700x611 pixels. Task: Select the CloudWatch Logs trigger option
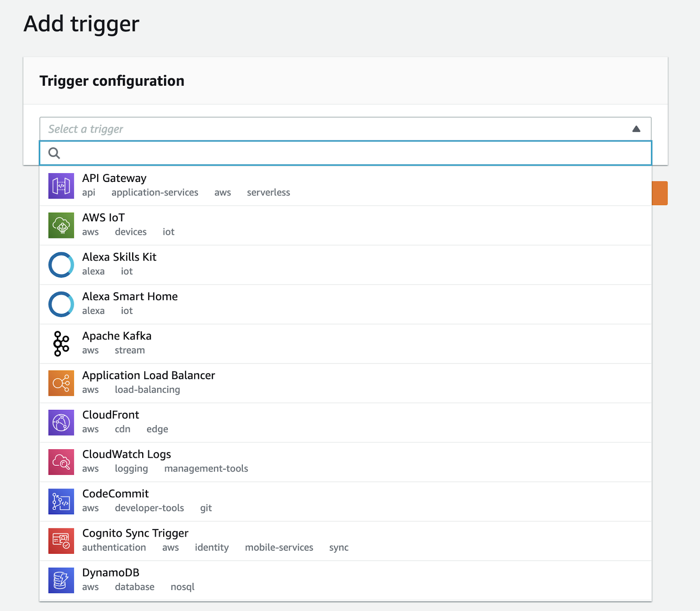click(x=345, y=462)
